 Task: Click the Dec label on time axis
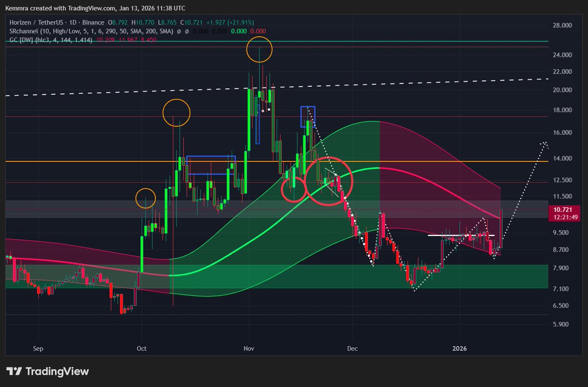[352, 349]
